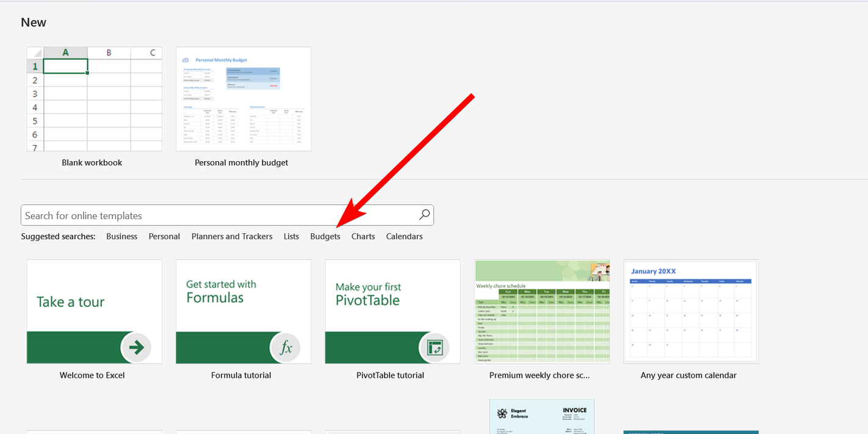This screenshot has height=434, width=868.
Task: Click the search magnifier icon
Action: tap(424, 215)
